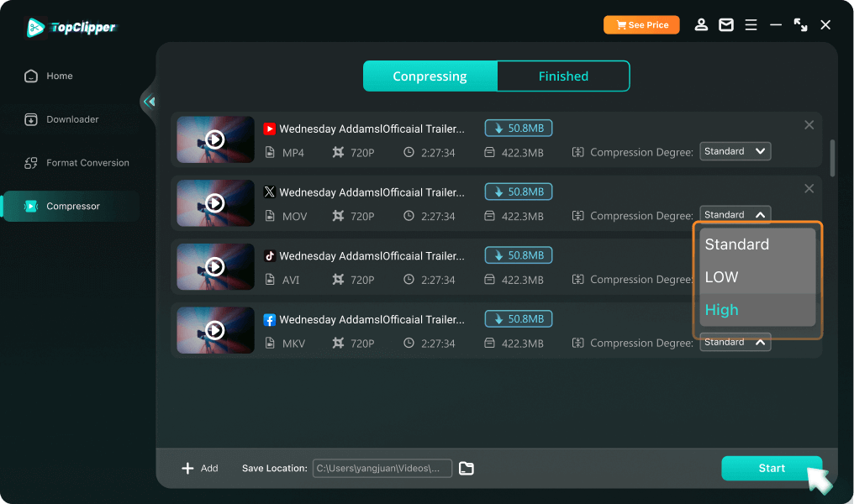Click the 50.8MB size badge on the MOV row
Viewport: 854px width, 504px height.
tap(519, 192)
